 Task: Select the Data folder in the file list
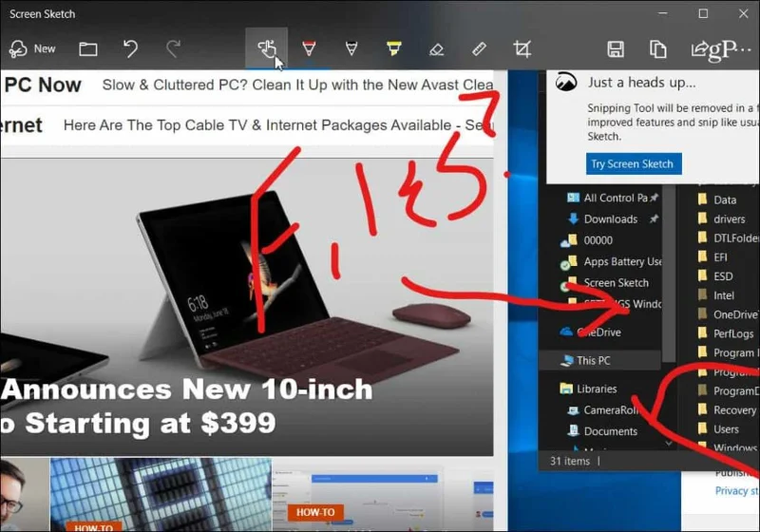(x=717, y=199)
